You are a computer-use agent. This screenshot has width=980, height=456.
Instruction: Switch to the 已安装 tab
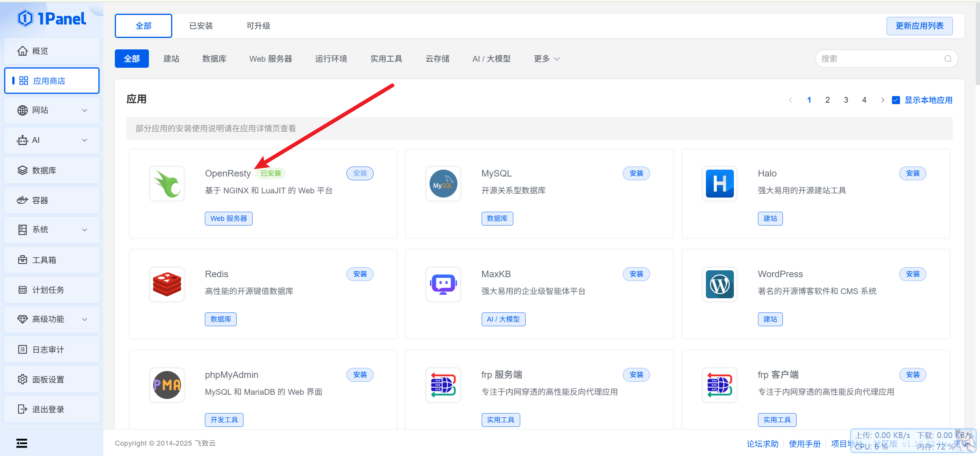(201, 26)
